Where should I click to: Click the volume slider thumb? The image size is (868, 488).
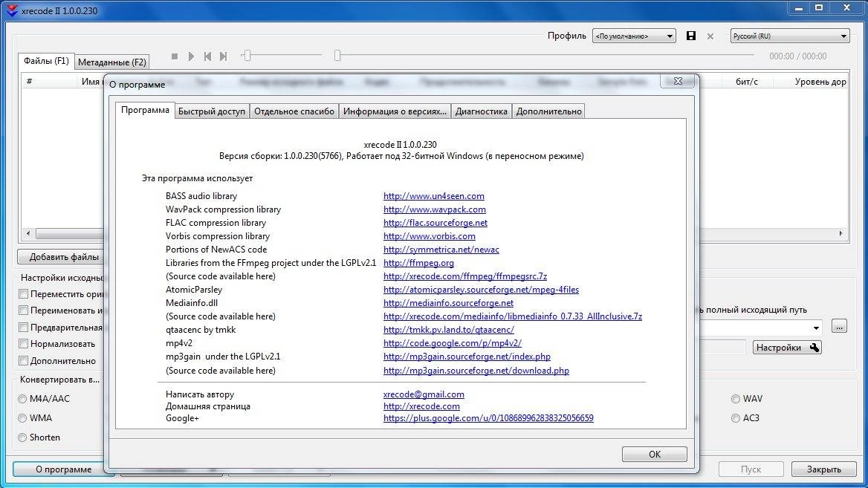[x=247, y=55]
